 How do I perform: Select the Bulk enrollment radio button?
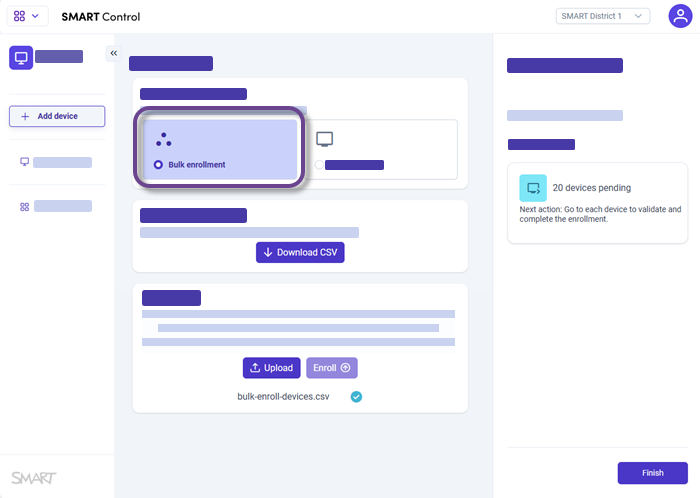pyautogui.click(x=158, y=165)
